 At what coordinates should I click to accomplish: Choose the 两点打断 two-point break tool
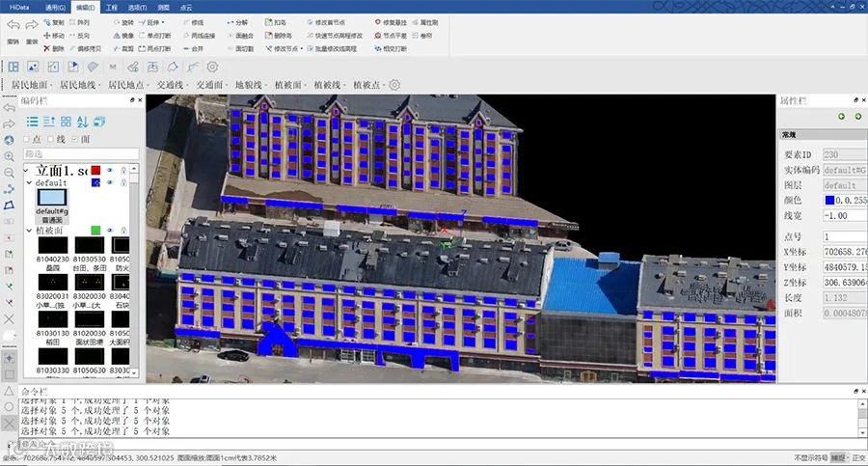point(155,49)
